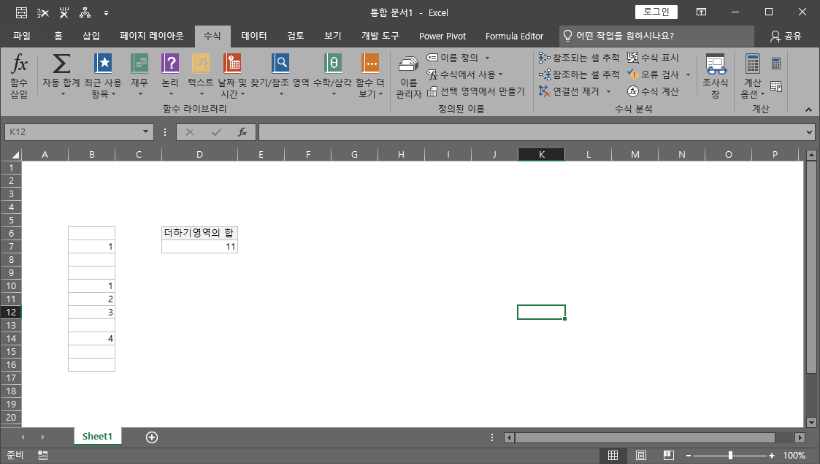Screen dimensions: 820x464
Task: Click Calculate Sheet icon
Action: pyautogui.click(x=776, y=86)
